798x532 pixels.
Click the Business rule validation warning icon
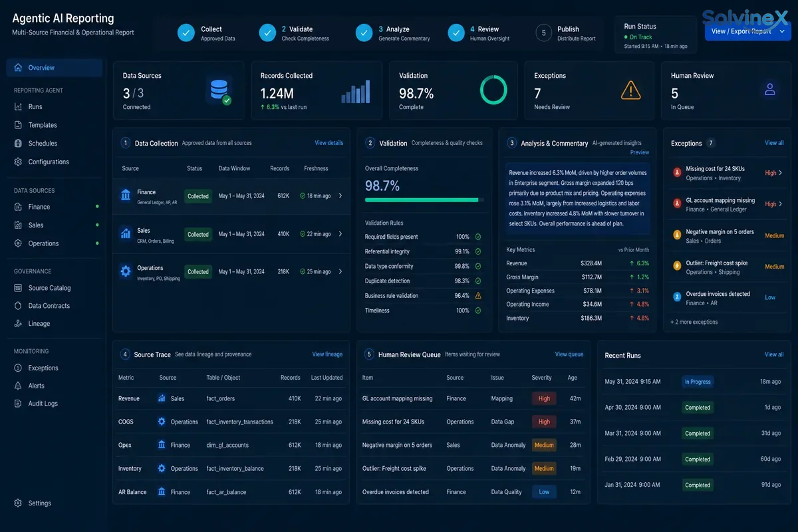(x=478, y=295)
